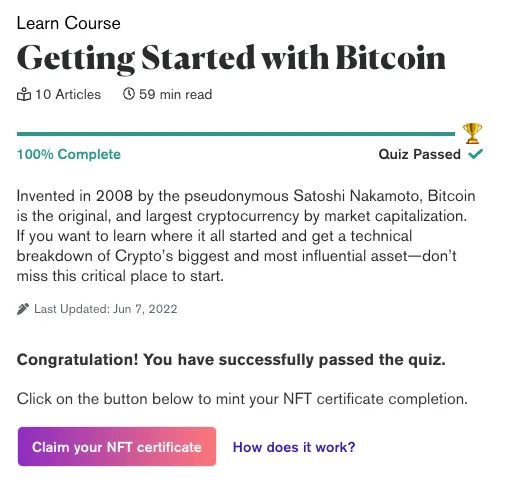This screenshot has height=486, width=516.
Task: Claim your NFT certificate
Action: click(117, 446)
